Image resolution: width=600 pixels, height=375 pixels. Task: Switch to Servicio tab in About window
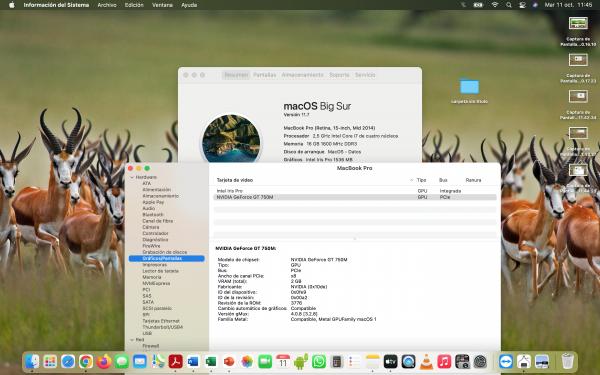point(365,75)
